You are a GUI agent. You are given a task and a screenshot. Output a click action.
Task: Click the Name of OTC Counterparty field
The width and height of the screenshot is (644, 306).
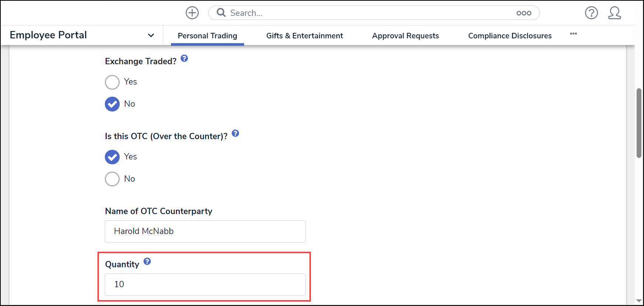click(205, 231)
